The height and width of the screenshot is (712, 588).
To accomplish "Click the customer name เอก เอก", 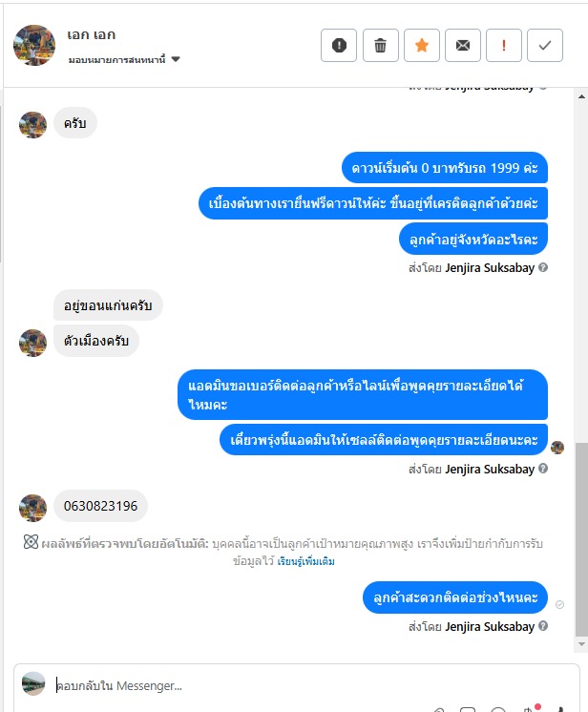I will [x=92, y=35].
